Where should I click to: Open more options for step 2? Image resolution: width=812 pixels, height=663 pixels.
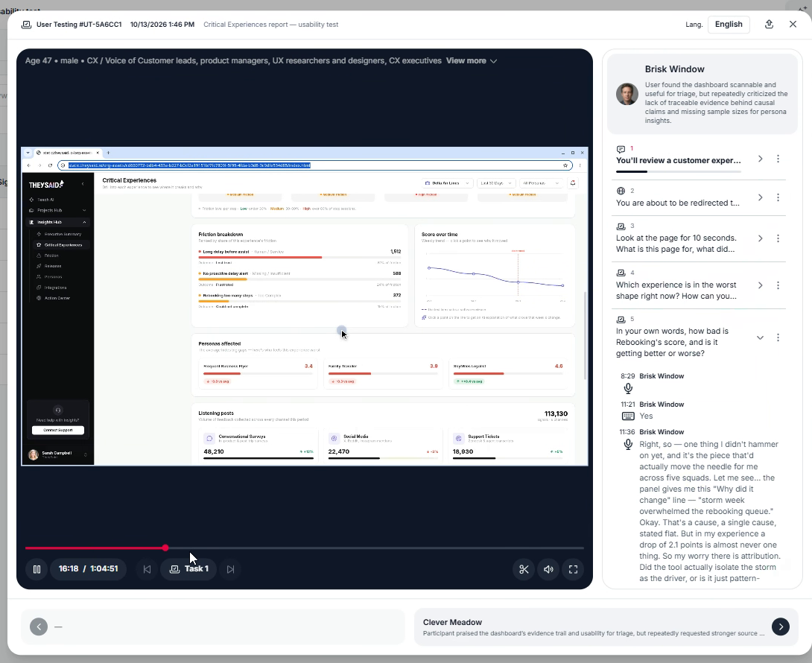pos(778,197)
